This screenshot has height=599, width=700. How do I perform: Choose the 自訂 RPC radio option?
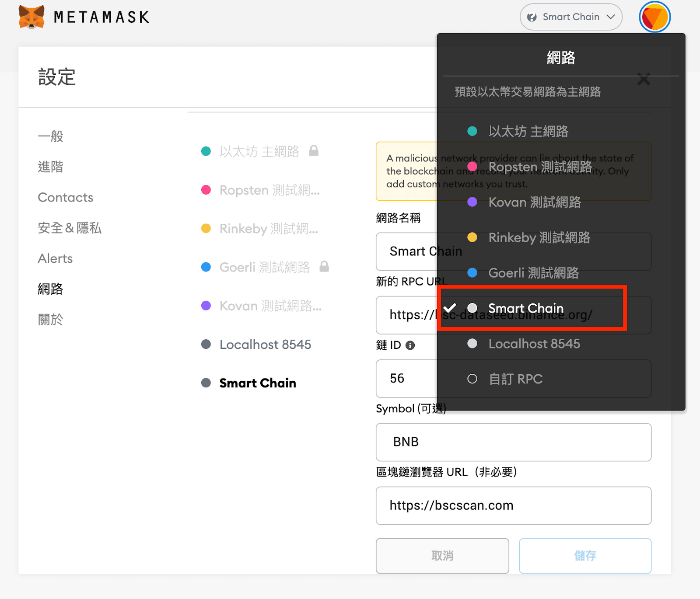[x=472, y=379]
